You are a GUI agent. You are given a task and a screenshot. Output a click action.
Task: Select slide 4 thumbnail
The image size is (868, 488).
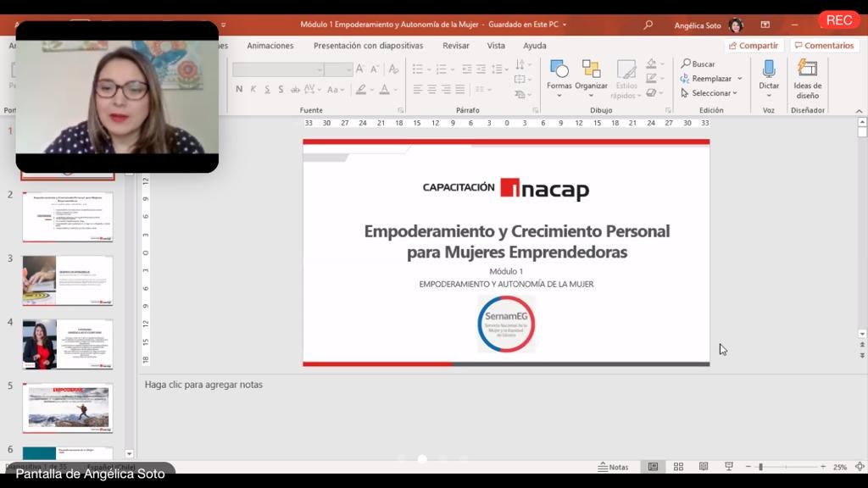(x=68, y=344)
